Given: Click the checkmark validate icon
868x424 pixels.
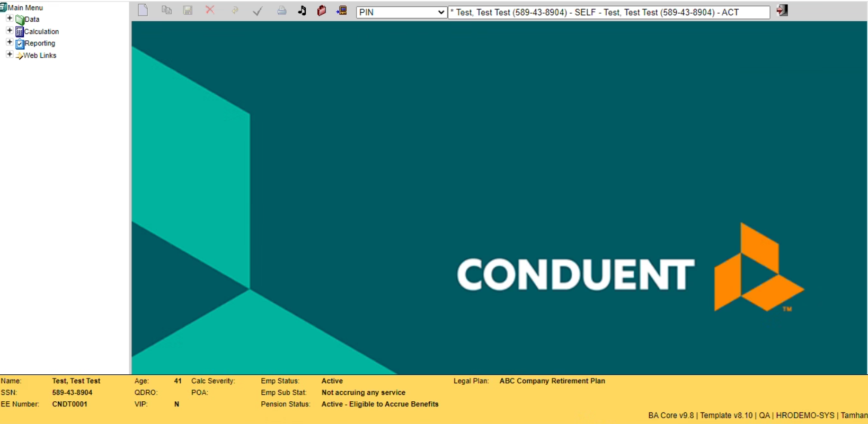Looking at the screenshot, I should (x=258, y=11).
